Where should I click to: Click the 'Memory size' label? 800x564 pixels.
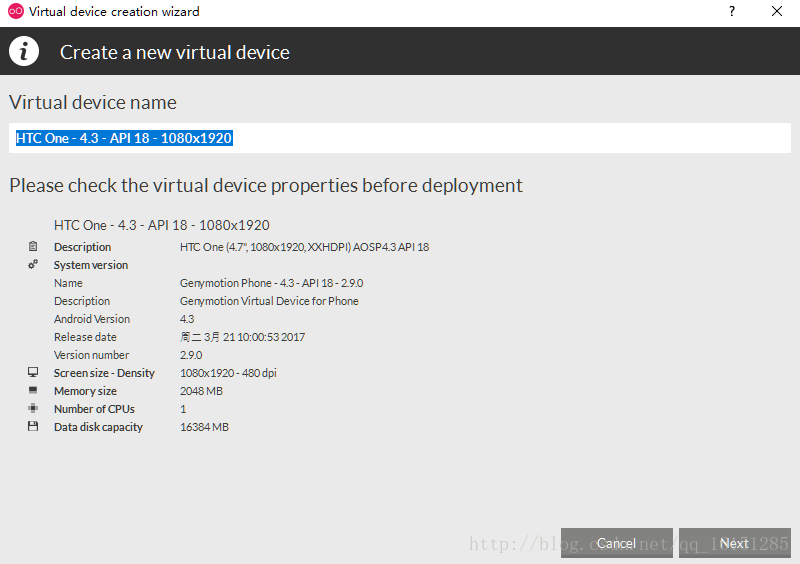[x=85, y=391]
